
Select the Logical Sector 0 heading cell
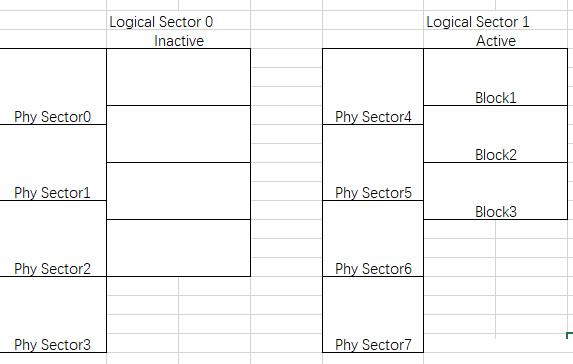click(x=161, y=22)
